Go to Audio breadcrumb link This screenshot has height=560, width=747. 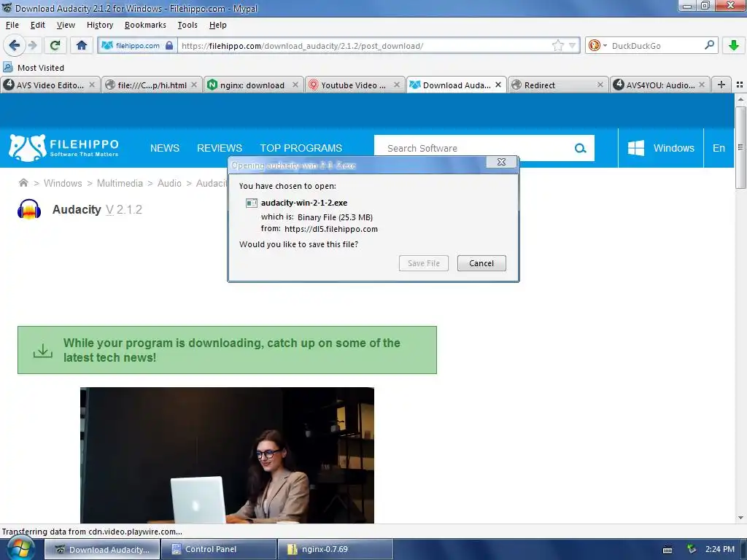tap(169, 183)
